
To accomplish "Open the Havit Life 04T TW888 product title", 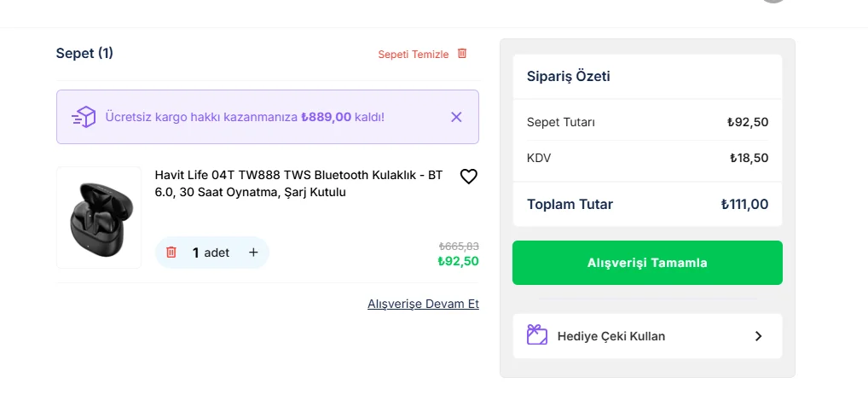I will click(x=298, y=183).
